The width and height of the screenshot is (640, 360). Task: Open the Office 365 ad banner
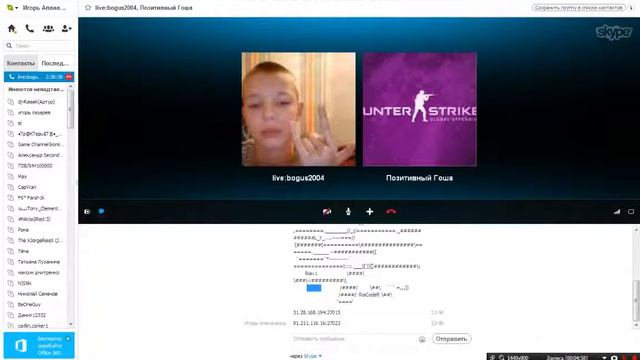39,345
